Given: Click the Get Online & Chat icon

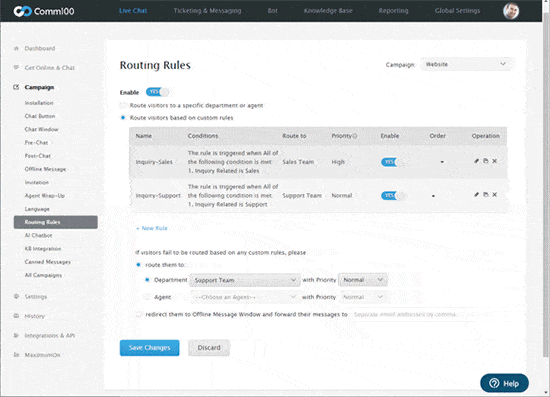Looking at the screenshot, I should 16,67.
